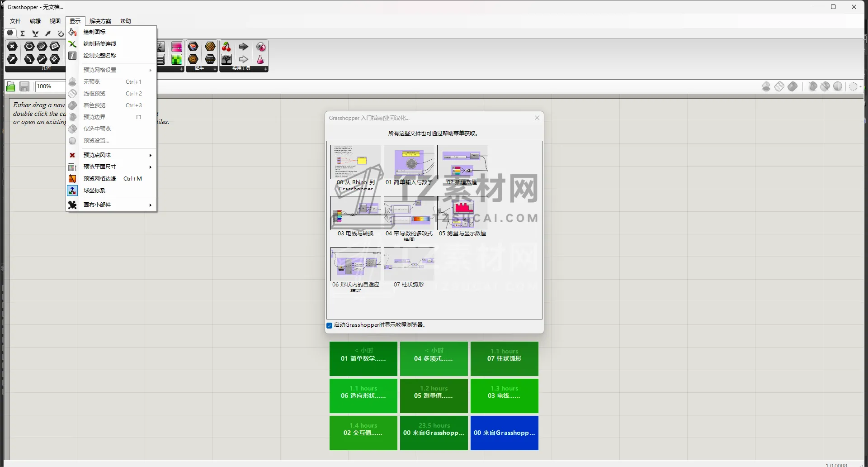
Task: Click the cherry utility icon
Action: pos(226,47)
